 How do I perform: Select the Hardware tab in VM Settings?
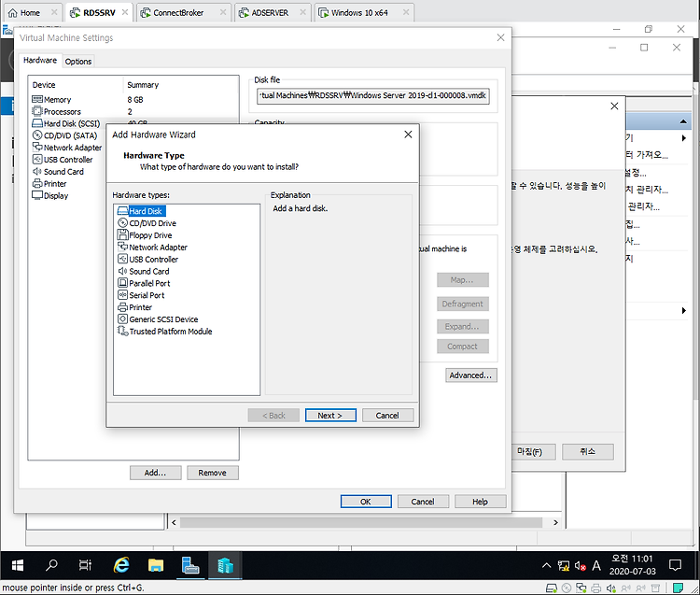point(40,60)
